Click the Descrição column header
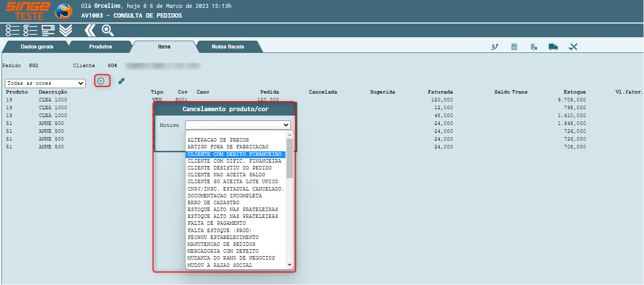The height and width of the screenshot is (285, 644). [53, 92]
